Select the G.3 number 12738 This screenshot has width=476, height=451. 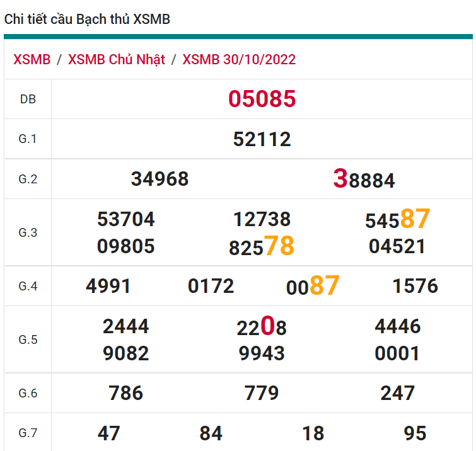(x=262, y=219)
